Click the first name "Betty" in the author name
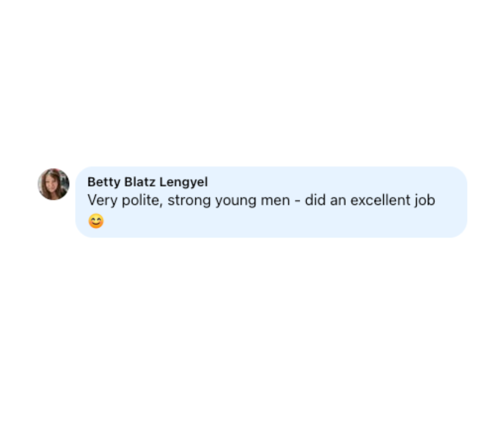This screenshot has width=504, height=423. coord(104,182)
